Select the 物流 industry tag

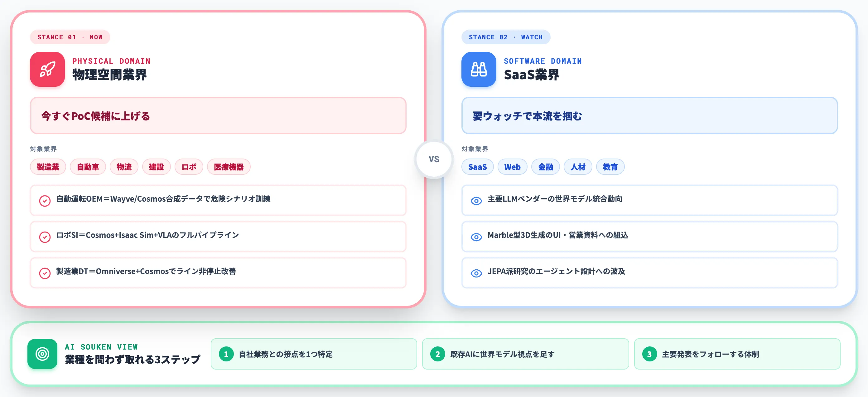124,167
